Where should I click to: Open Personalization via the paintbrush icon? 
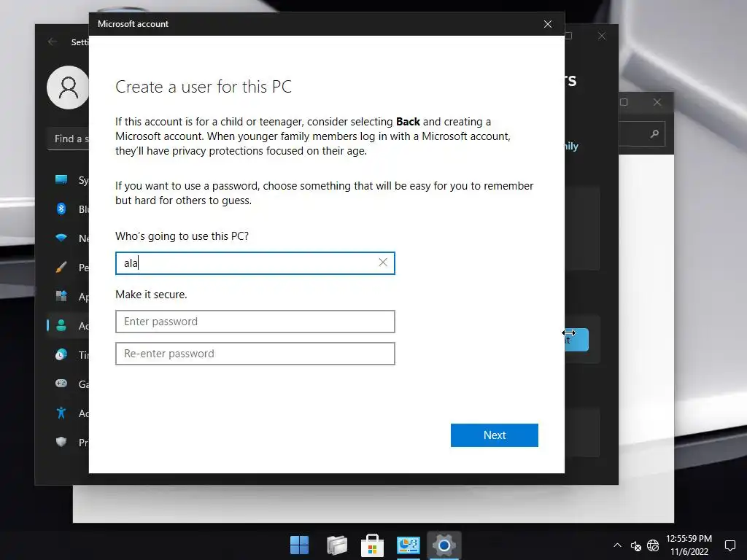[x=61, y=267]
